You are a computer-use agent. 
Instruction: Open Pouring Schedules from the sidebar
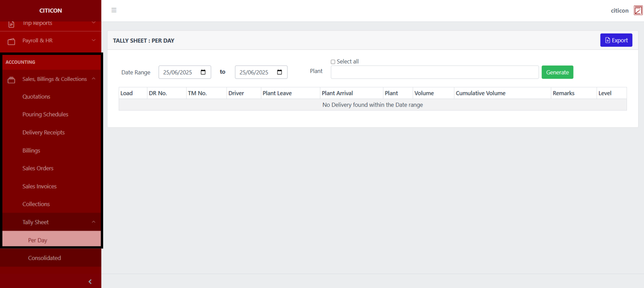coord(45,115)
